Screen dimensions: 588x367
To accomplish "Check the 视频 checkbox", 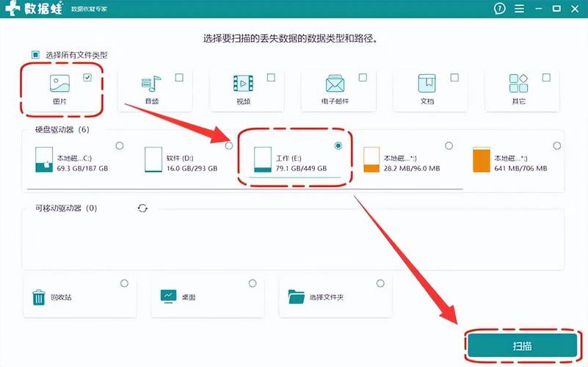I will (271, 78).
